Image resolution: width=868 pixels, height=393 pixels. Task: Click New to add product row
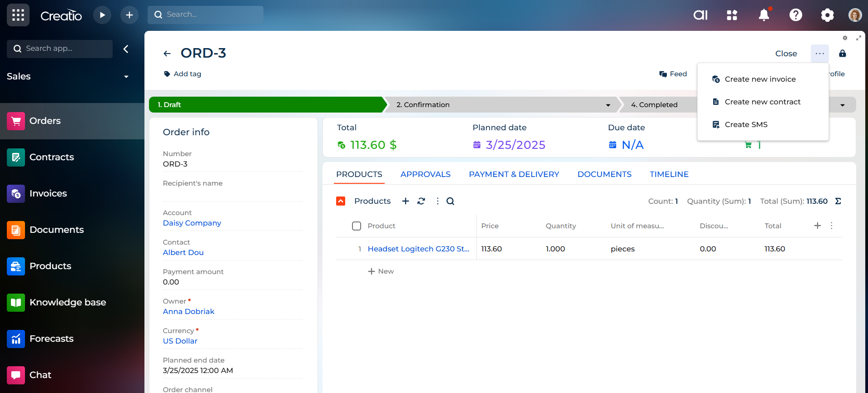point(381,271)
